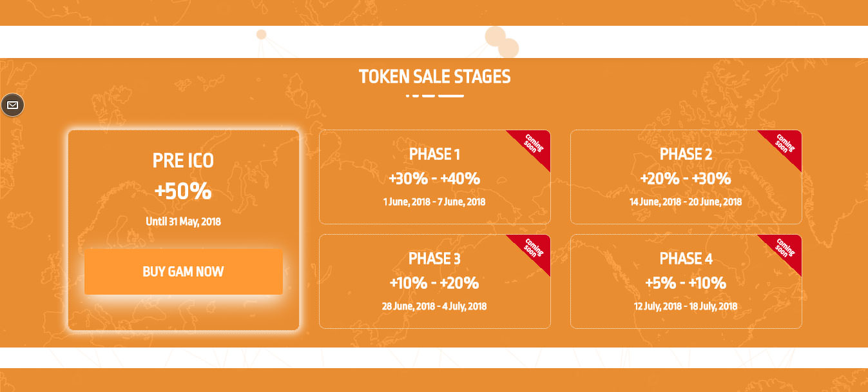Select the PRE ICO card heading
868x392 pixels.
[183, 160]
